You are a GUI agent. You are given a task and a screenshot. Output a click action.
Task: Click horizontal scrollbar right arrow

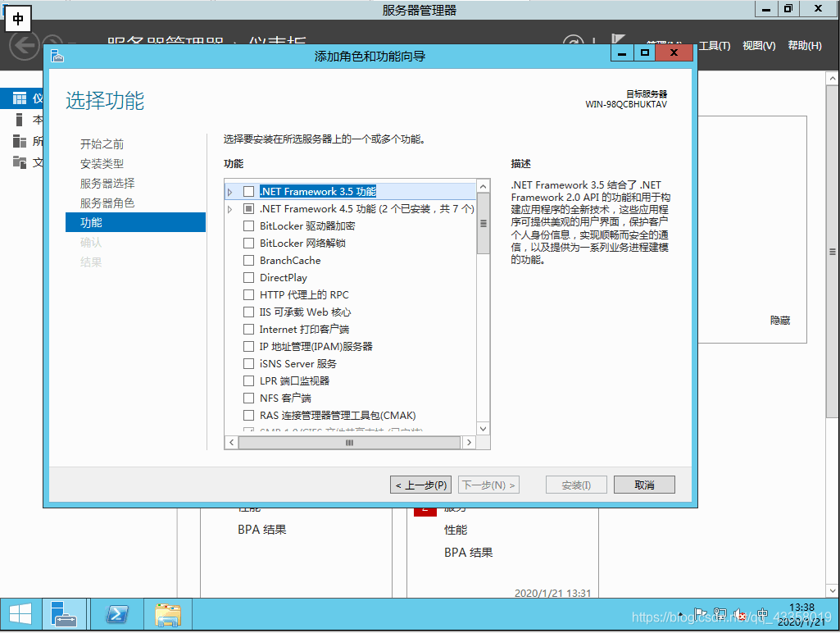click(x=469, y=442)
